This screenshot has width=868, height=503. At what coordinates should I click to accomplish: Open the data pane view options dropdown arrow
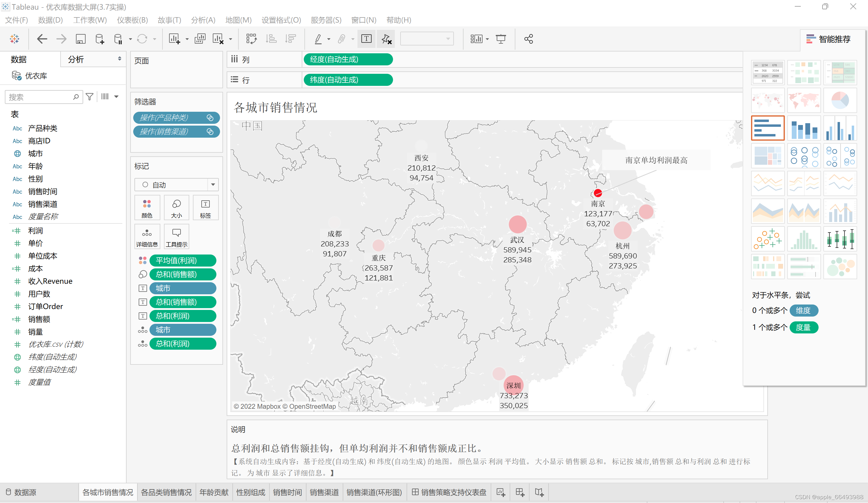tap(116, 97)
